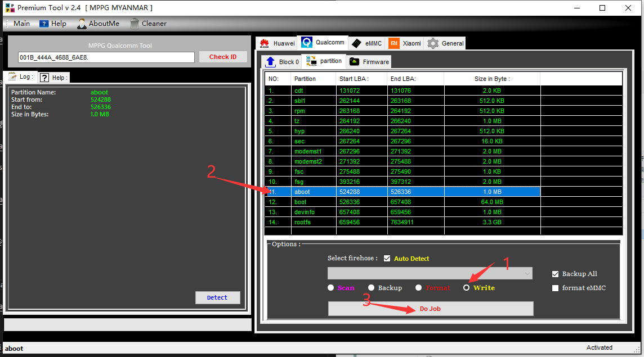Select the Backup radio button

(x=372, y=288)
